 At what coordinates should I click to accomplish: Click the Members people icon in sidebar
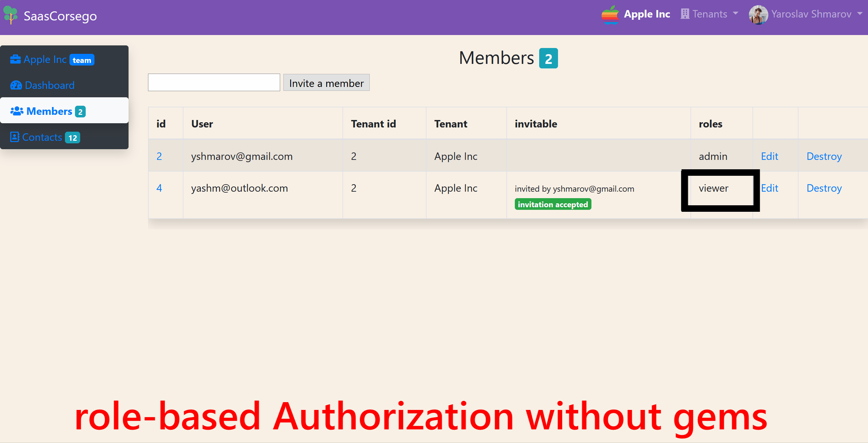tap(17, 111)
